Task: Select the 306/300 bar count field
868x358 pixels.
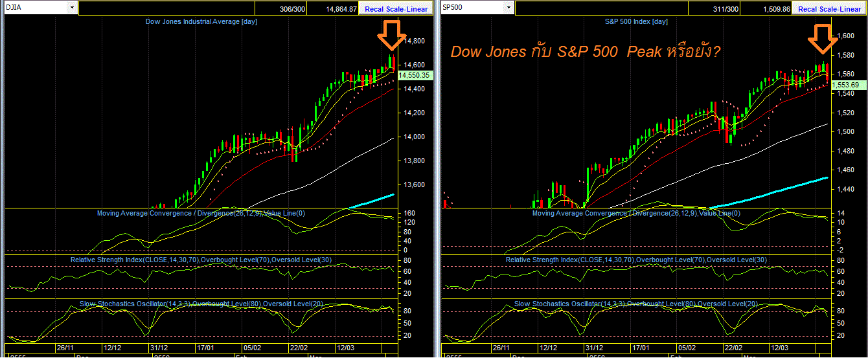Action: (x=281, y=9)
